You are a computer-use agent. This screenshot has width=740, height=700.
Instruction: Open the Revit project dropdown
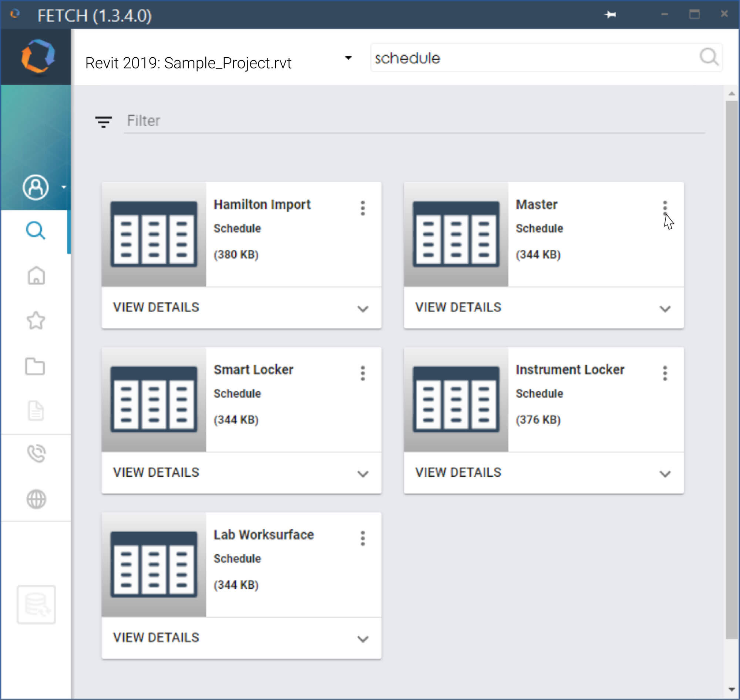click(348, 58)
